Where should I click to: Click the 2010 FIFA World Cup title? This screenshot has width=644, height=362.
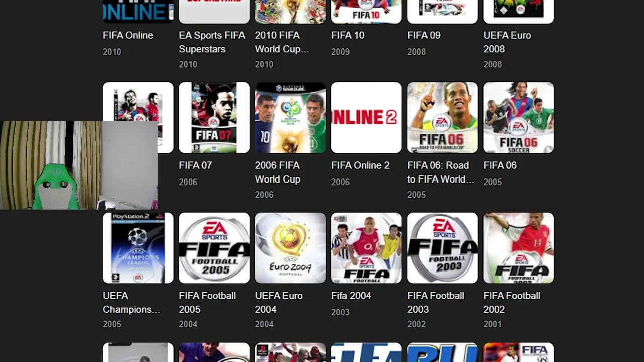pos(282,42)
